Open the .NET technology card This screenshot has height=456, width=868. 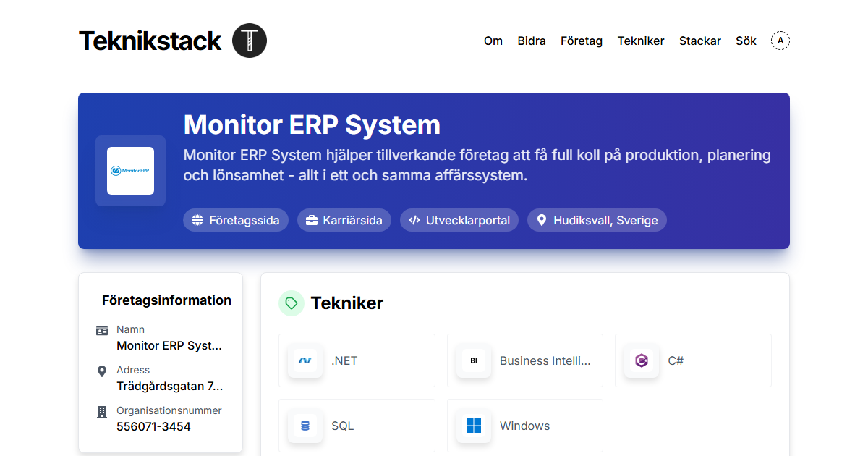(x=357, y=360)
